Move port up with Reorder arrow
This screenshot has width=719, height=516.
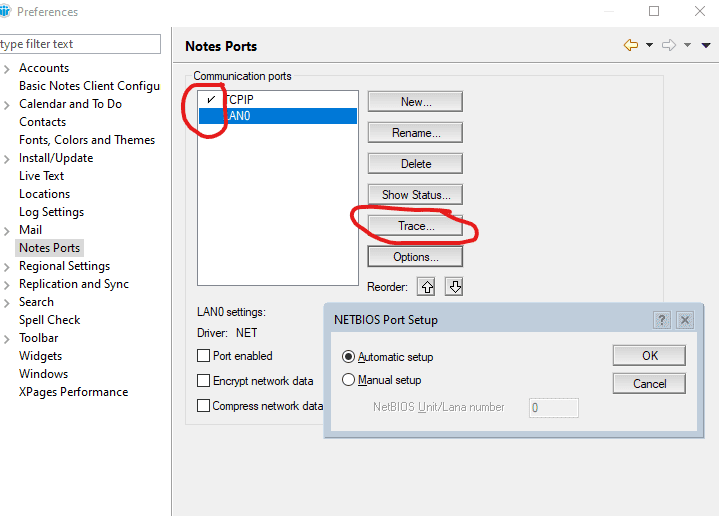[427, 287]
